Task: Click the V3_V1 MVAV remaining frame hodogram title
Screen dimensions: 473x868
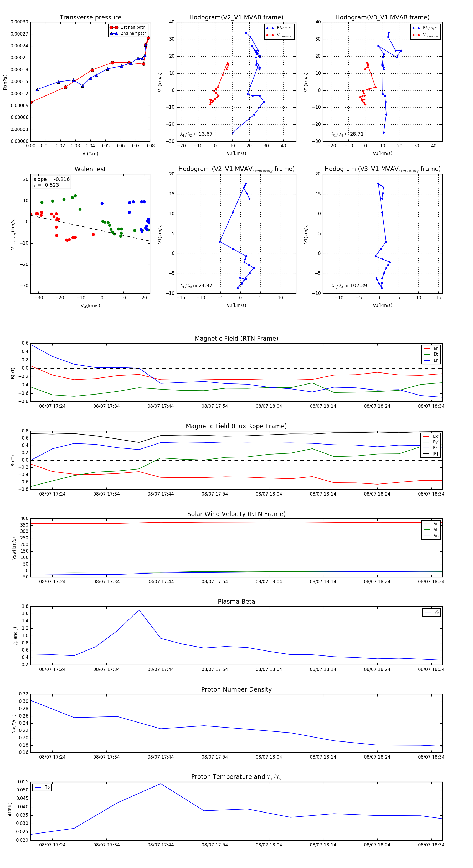Action: coord(382,169)
